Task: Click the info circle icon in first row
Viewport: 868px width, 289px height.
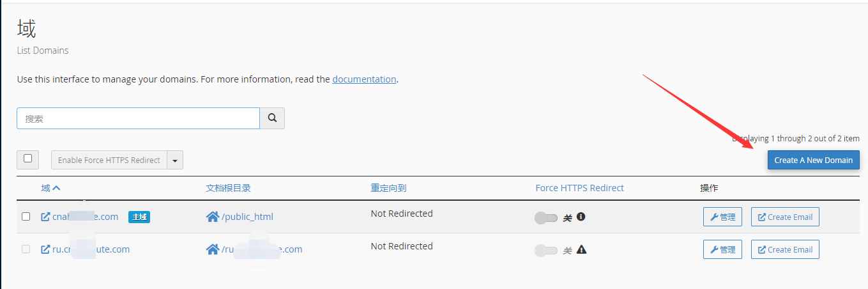Action: [x=581, y=217]
